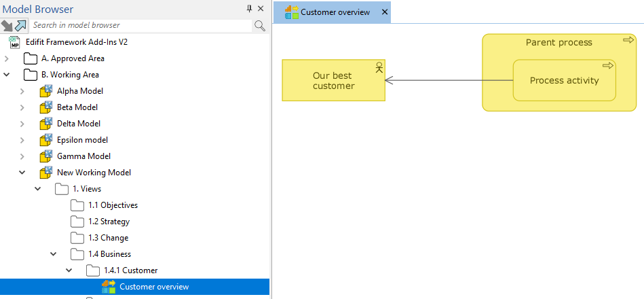
Task: Pin the Model Browser panel
Action: [249, 9]
